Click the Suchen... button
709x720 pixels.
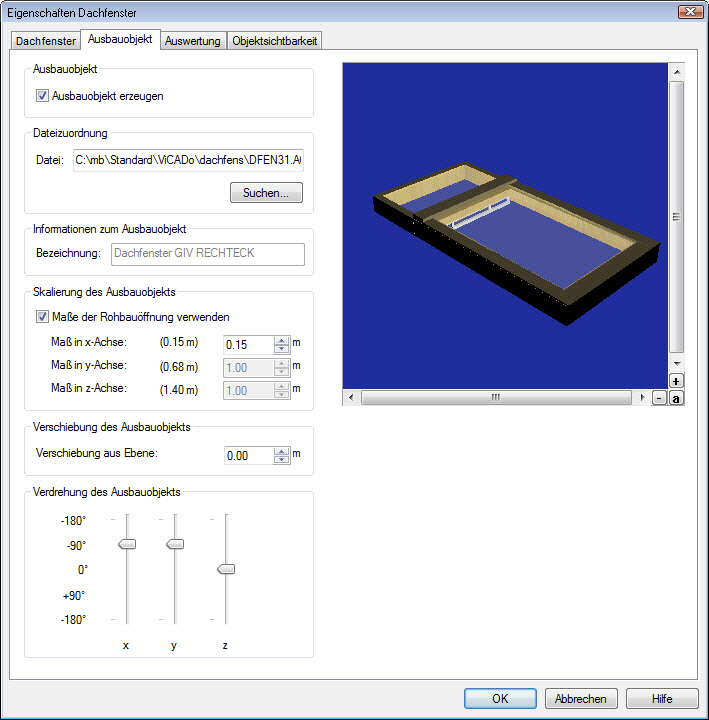coord(266,192)
